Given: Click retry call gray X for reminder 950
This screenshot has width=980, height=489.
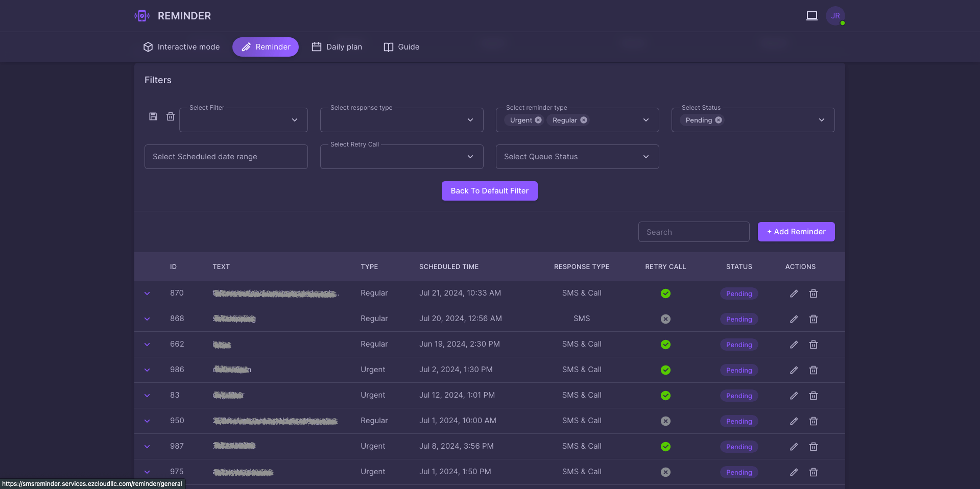Looking at the screenshot, I should pyautogui.click(x=665, y=421).
